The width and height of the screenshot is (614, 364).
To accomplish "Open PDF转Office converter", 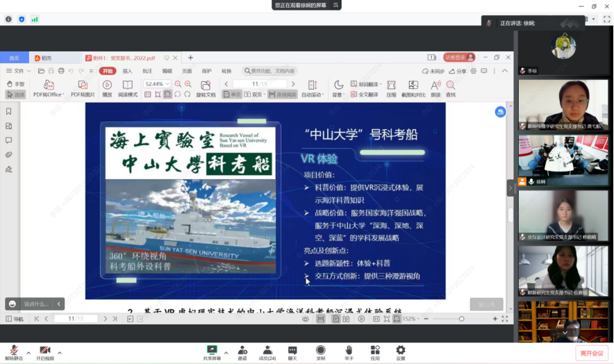I will click(x=49, y=88).
